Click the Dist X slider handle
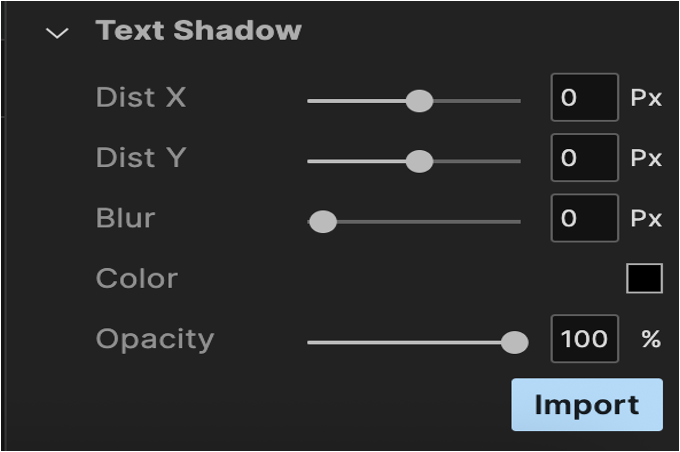This screenshot has width=680, height=452. (419, 101)
